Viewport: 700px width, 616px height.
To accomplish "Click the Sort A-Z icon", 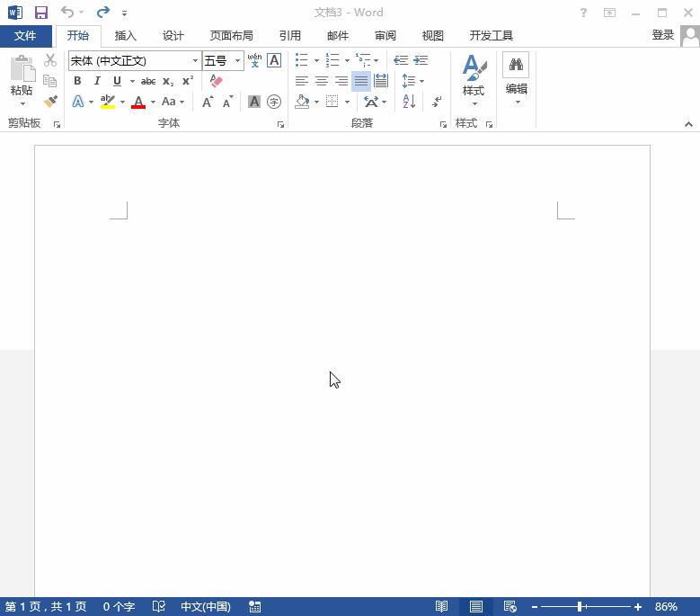I will click(x=409, y=102).
